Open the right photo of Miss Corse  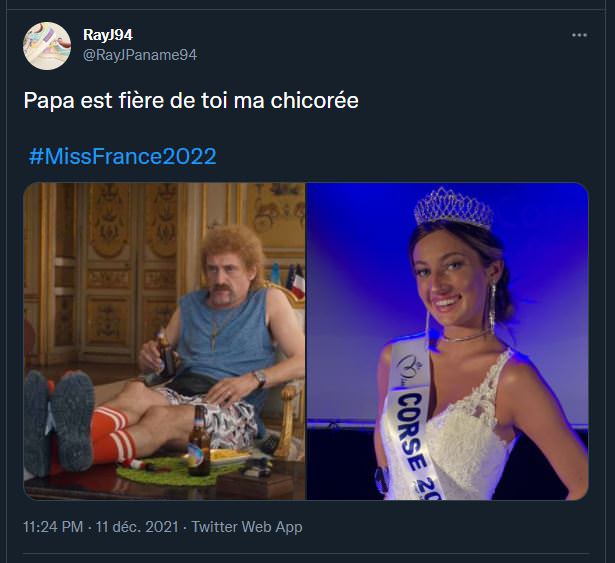coord(447,340)
